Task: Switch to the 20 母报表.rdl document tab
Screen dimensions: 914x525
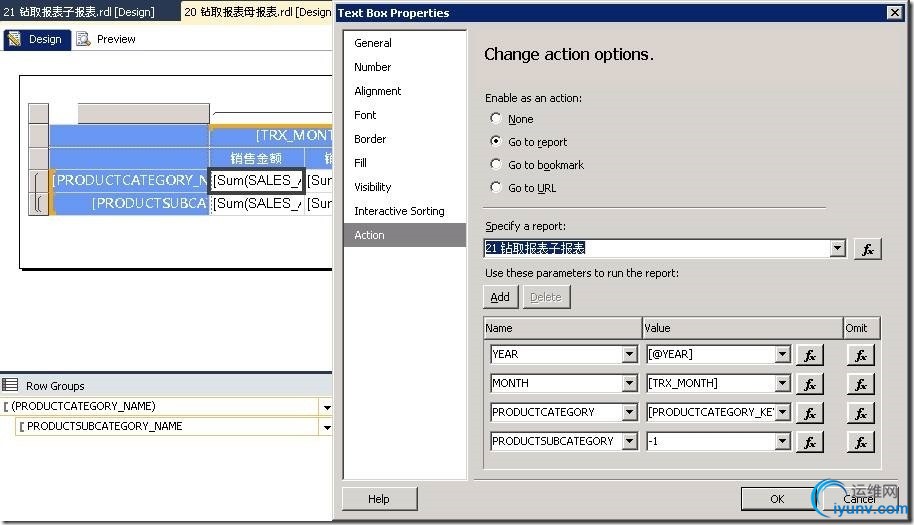Action: 258,12
